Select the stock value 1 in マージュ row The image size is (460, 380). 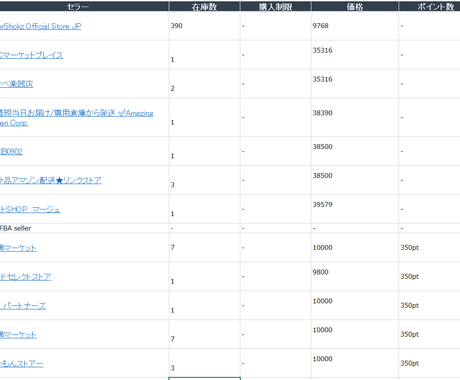tap(172, 214)
